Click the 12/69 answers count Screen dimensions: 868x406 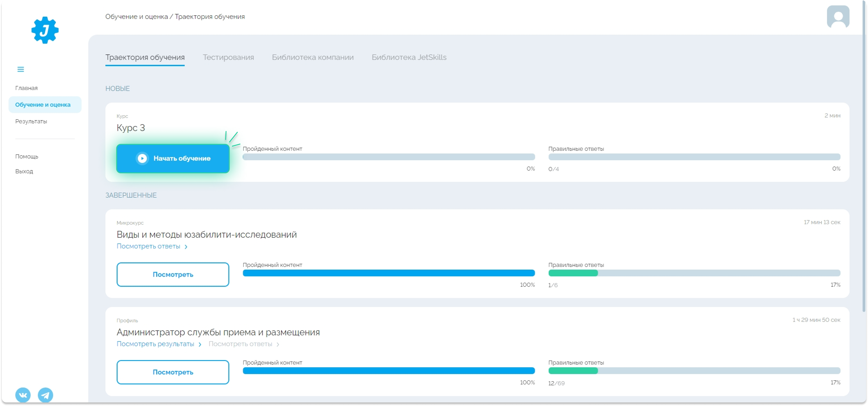coord(556,383)
